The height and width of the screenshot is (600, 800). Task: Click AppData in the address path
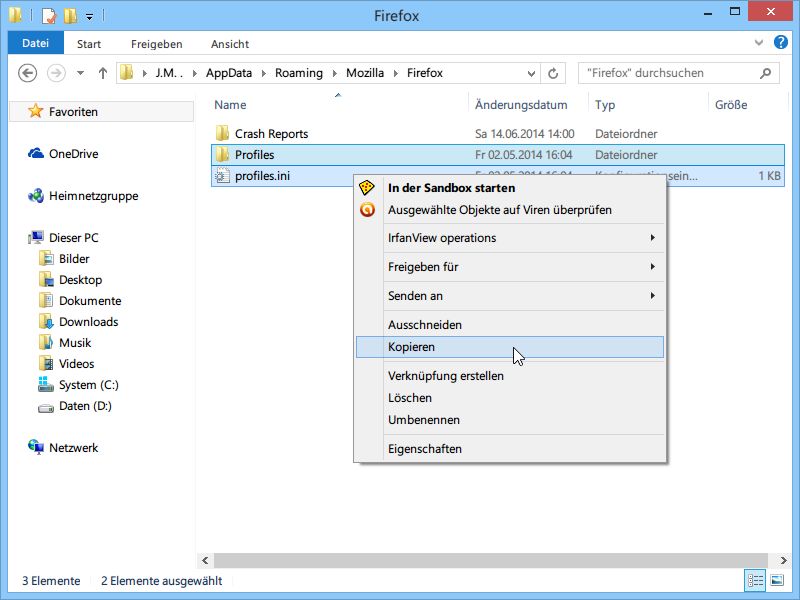tap(229, 73)
